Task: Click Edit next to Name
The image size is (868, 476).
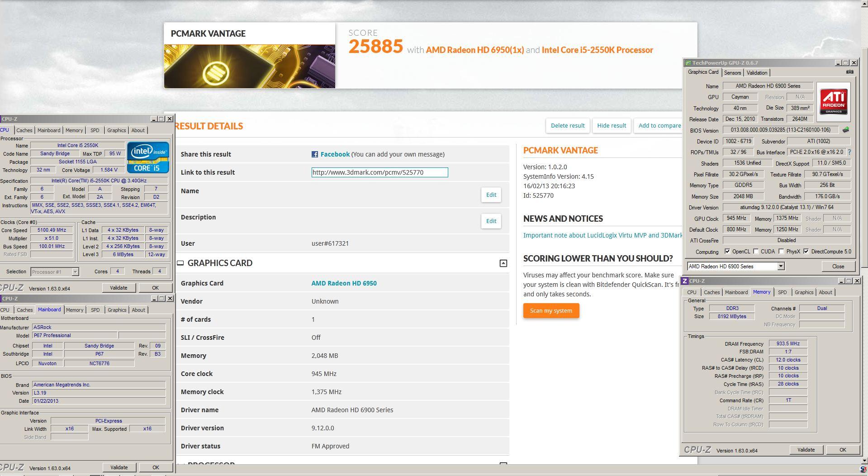Action: 491,195
